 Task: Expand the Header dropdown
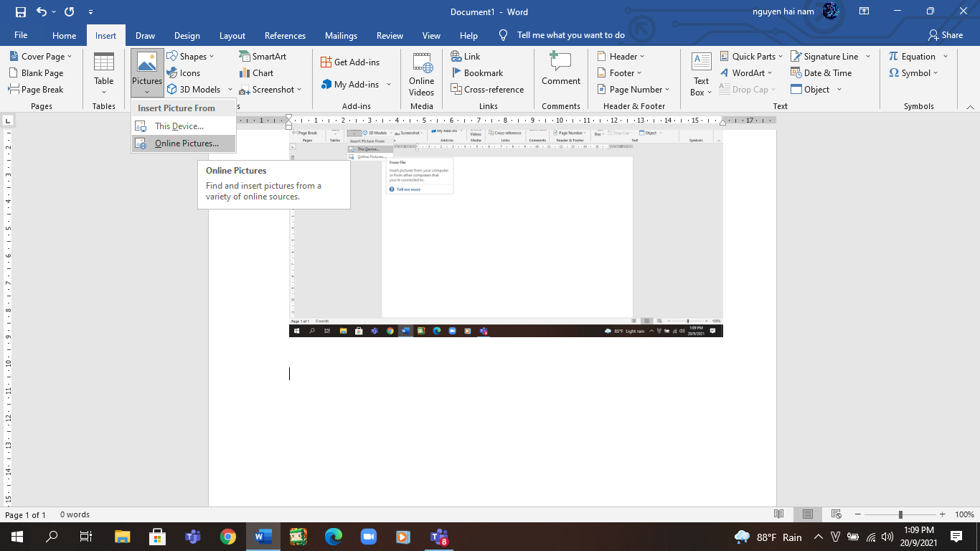(x=642, y=57)
